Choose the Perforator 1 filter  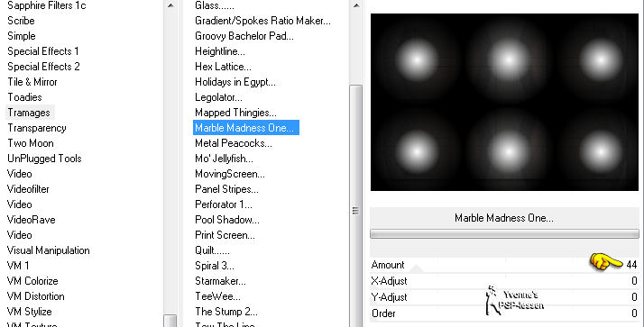click(x=224, y=204)
